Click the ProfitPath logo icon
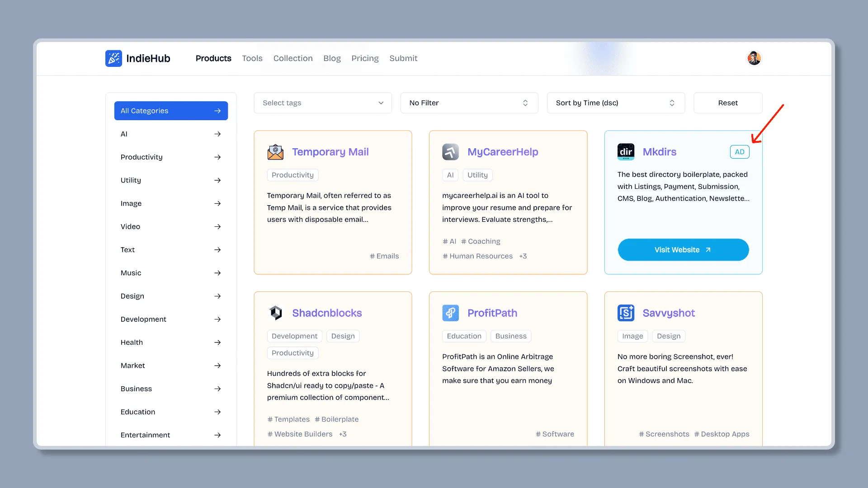Viewport: 868px width, 488px height. click(450, 313)
